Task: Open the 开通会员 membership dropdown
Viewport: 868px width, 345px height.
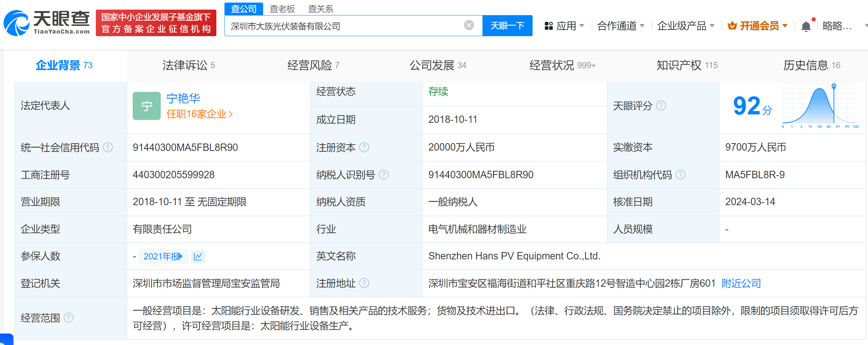Action: pos(758,26)
